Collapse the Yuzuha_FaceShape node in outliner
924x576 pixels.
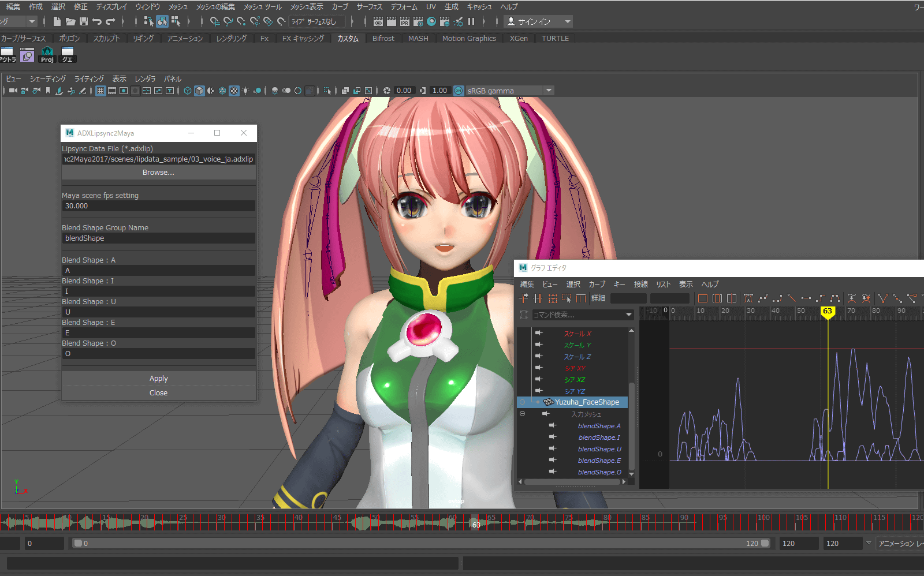(x=522, y=402)
